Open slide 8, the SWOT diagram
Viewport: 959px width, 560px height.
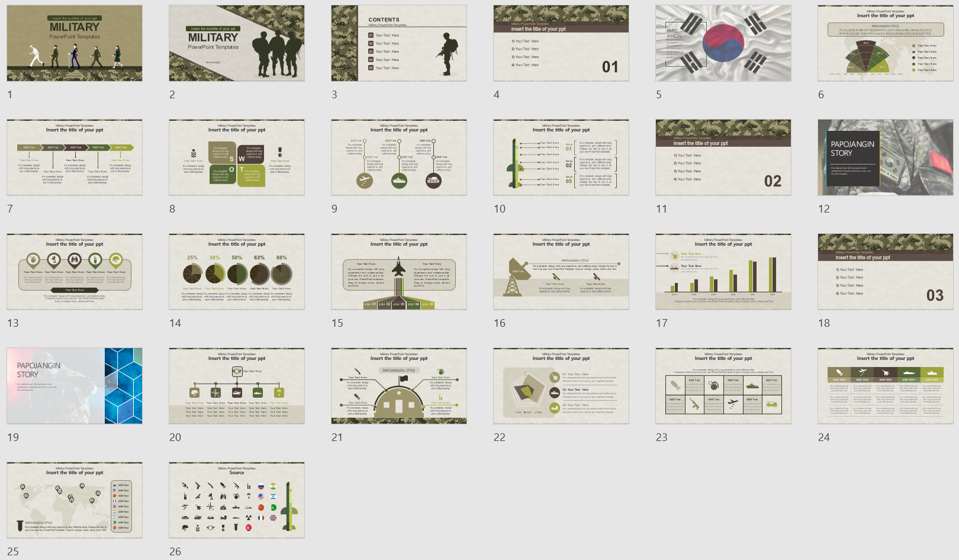tap(237, 157)
